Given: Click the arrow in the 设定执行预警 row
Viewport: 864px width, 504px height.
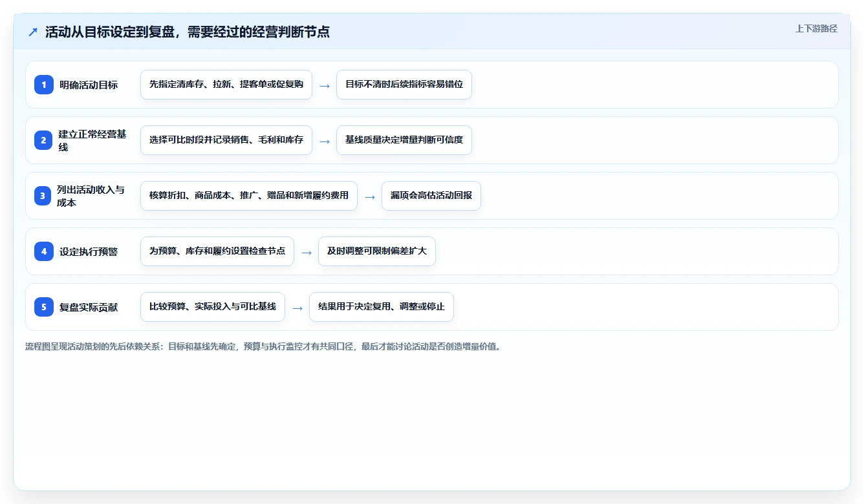Looking at the screenshot, I should click(307, 252).
